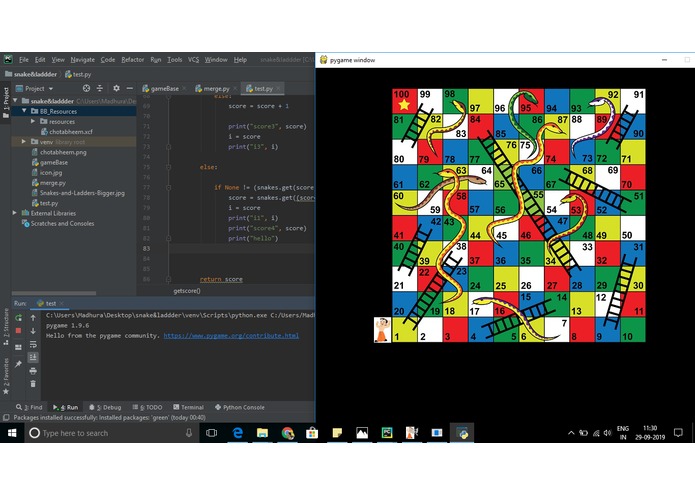Open the Navigate menu
695x494 pixels.
click(x=82, y=59)
